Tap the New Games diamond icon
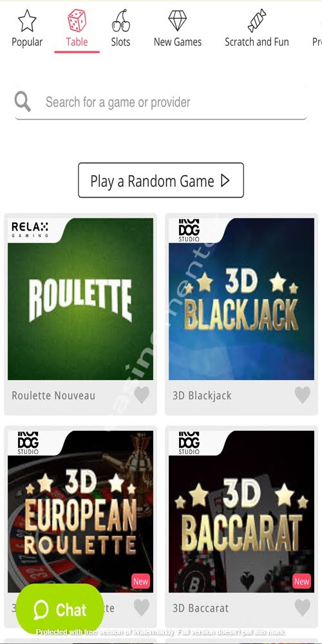This screenshot has width=322, height=644. coord(178,21)
